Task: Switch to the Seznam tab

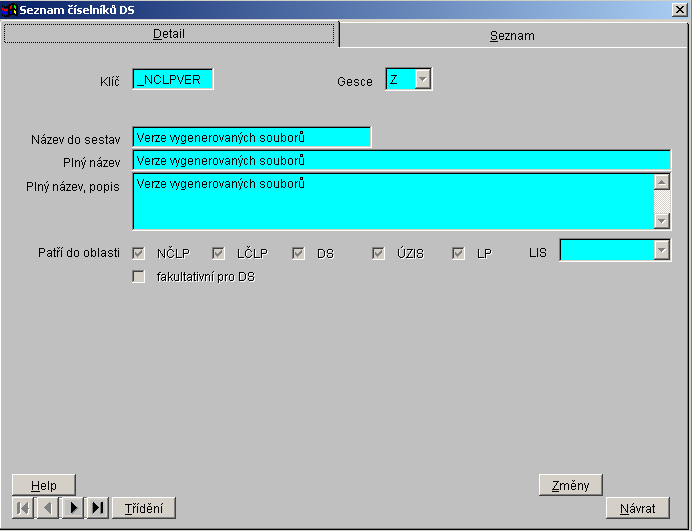Action: coord(512,35)
